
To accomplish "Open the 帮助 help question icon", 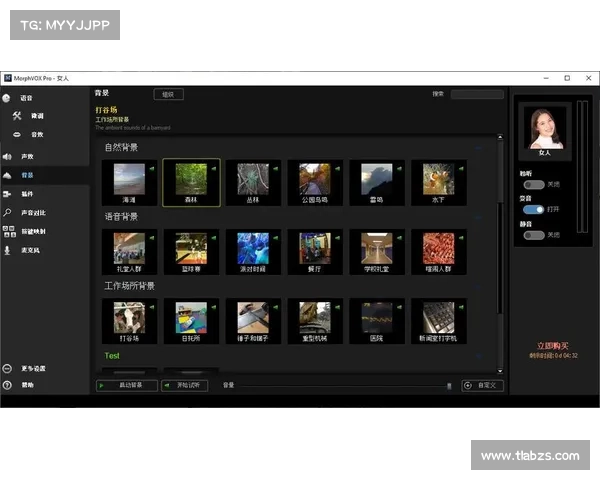I will point(7,385).
